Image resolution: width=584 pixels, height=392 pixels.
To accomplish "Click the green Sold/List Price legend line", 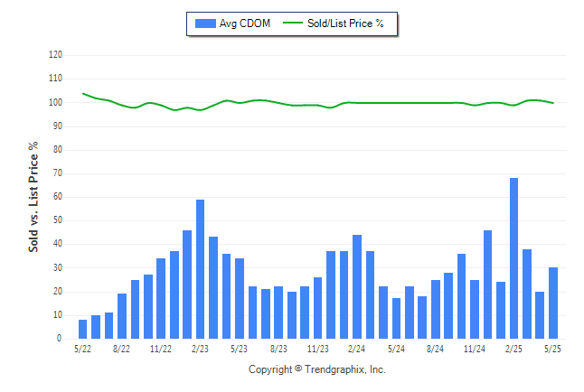I will pos(293,23).
